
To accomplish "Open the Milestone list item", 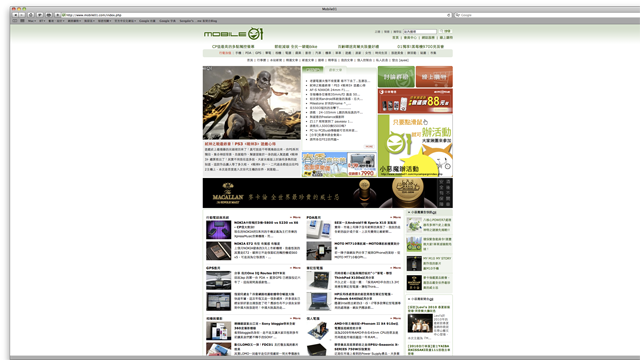I will 330,103.
